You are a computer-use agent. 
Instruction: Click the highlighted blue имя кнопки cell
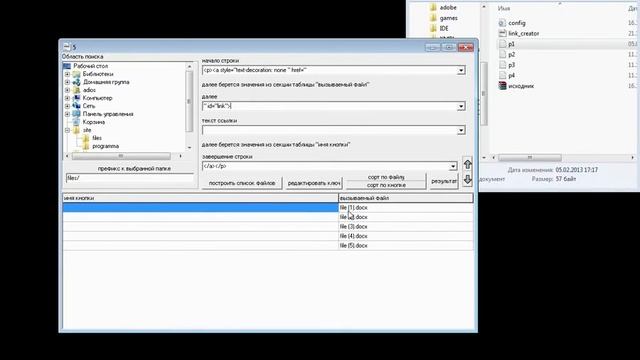[200, 207]
